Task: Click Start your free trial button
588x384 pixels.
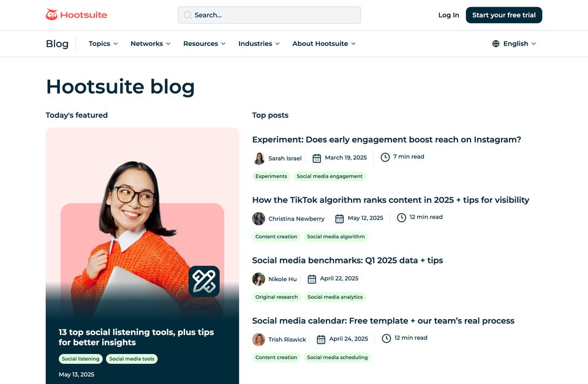Action: 504,15
